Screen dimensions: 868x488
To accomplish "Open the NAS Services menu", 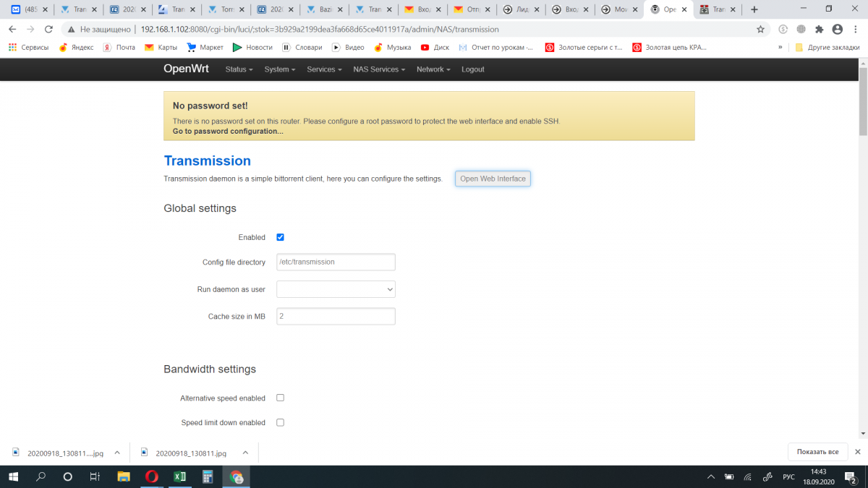I will (x=379, y=69).
